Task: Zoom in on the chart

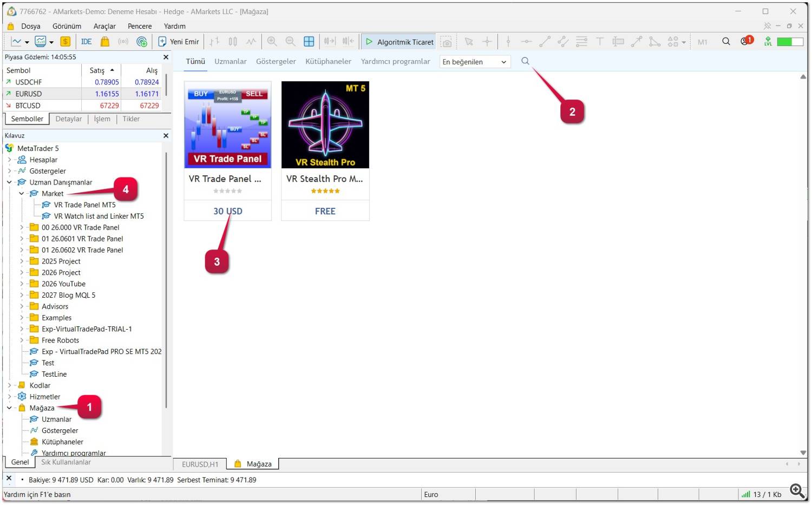Action: (x=272, y=42)
